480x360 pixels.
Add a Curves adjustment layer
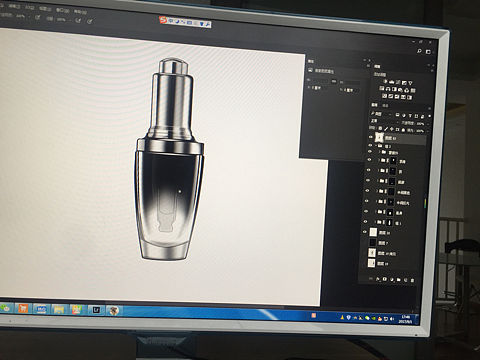click(398, 82)
